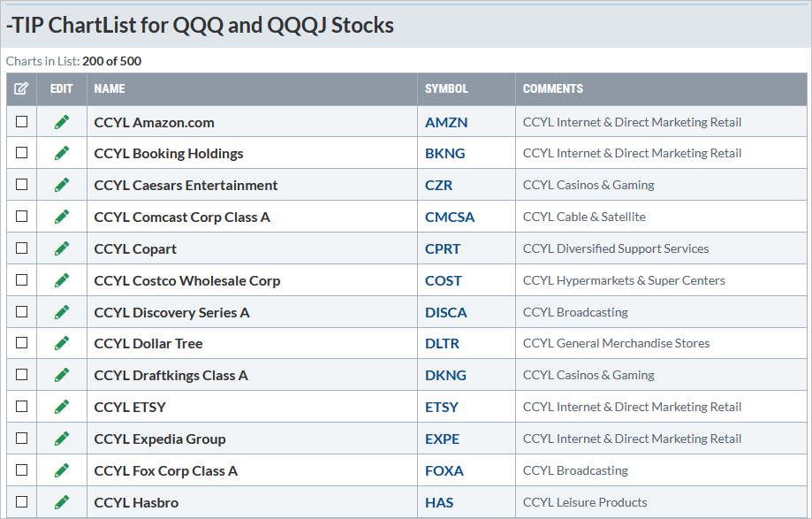Click pencil icon for Dollar Tree
Screen dimensions: 812x519
click(x=62, y=343)
